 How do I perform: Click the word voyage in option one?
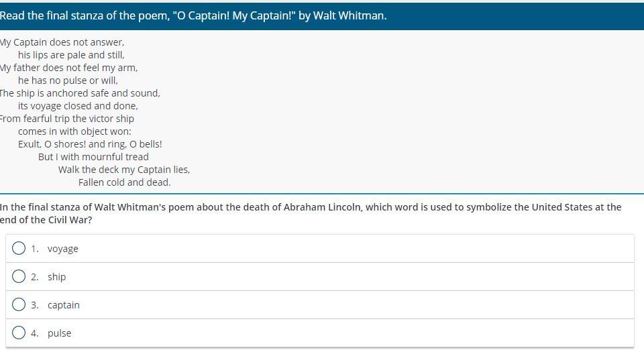pyautogui.click(x=62, y=249)
